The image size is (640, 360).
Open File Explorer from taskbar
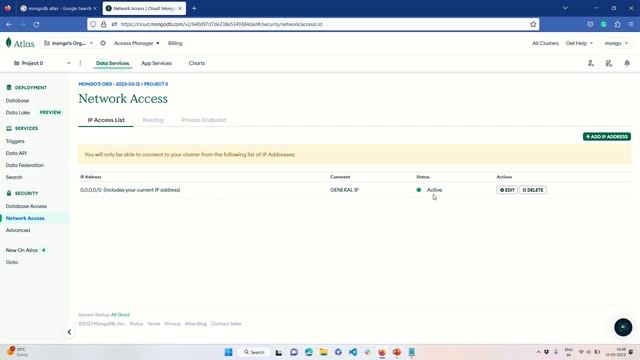[x=323, y=352]
